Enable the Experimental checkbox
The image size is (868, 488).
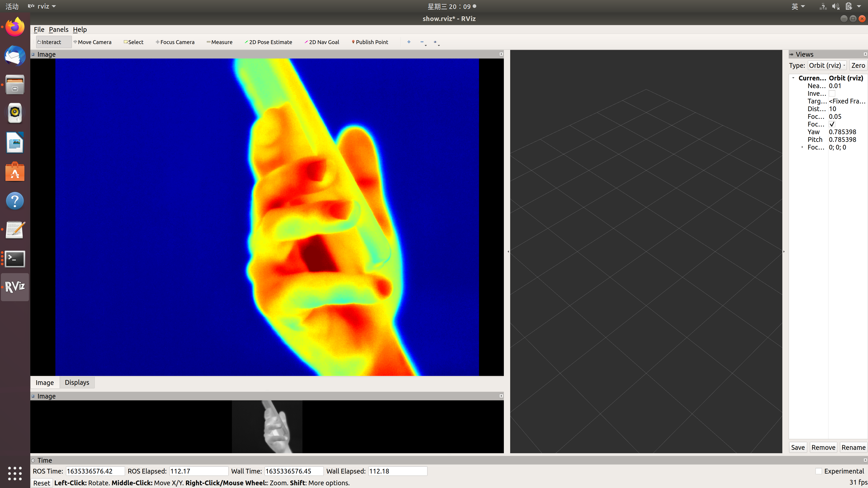tap(818, 471)
